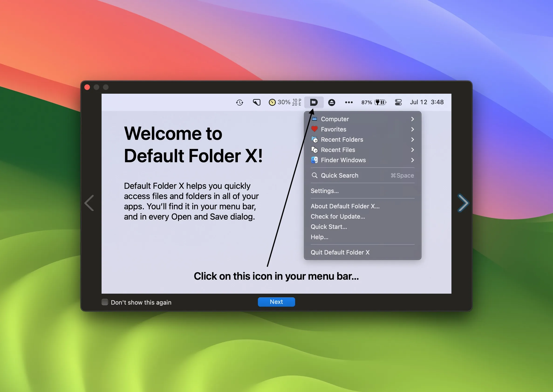Open Control Center from the menu bar
This screenshot has height=392, width=553.
pos(398,102)
